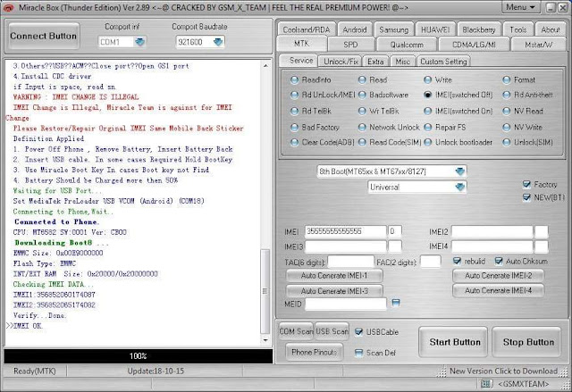This screenshot has width=572, height=392.
Task: Click the Miracle Box red logo icon
Action: coord(8,8)
